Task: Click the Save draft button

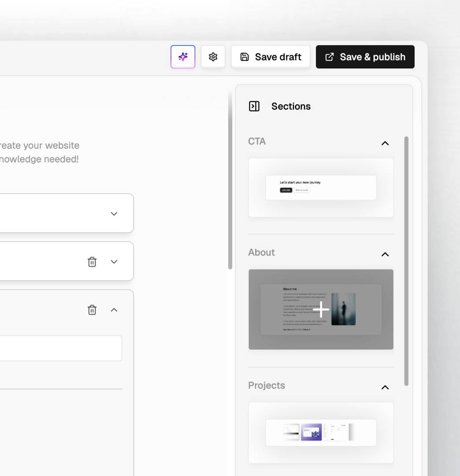Action: click(271, 57)
